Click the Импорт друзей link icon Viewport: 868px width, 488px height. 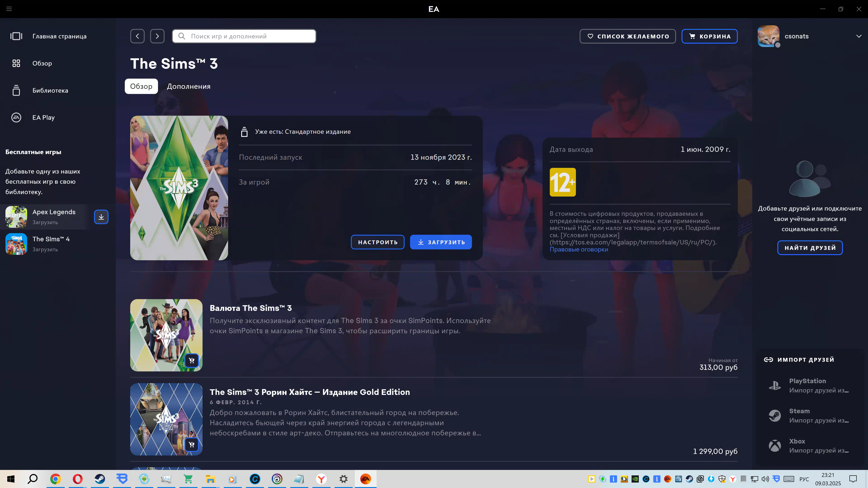(769, 360)
